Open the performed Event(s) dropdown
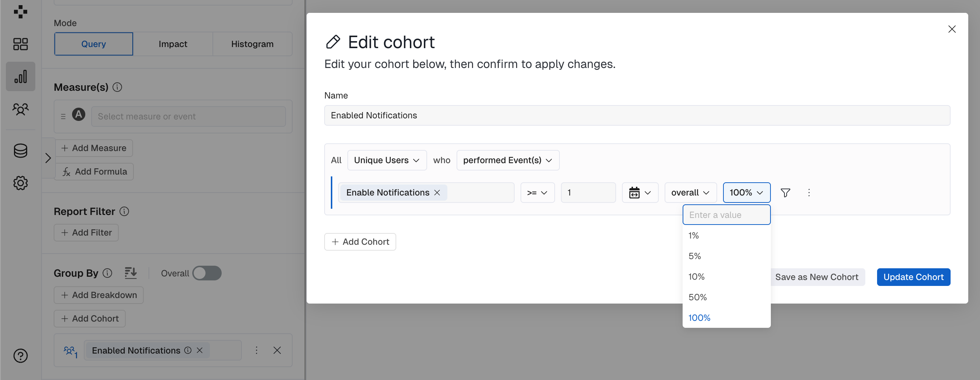Viewport: 980px width, 380px height. 508,160
